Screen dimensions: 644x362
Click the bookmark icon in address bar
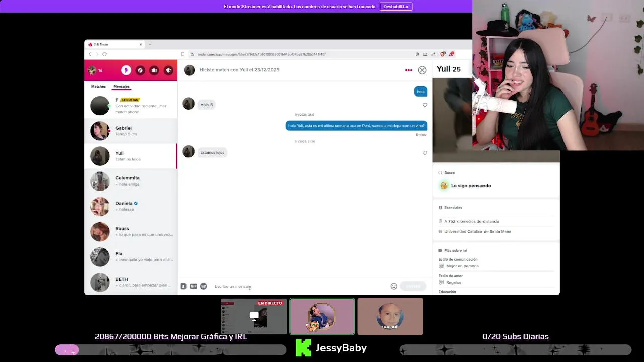pyautogui.click(x=183, y=54)
